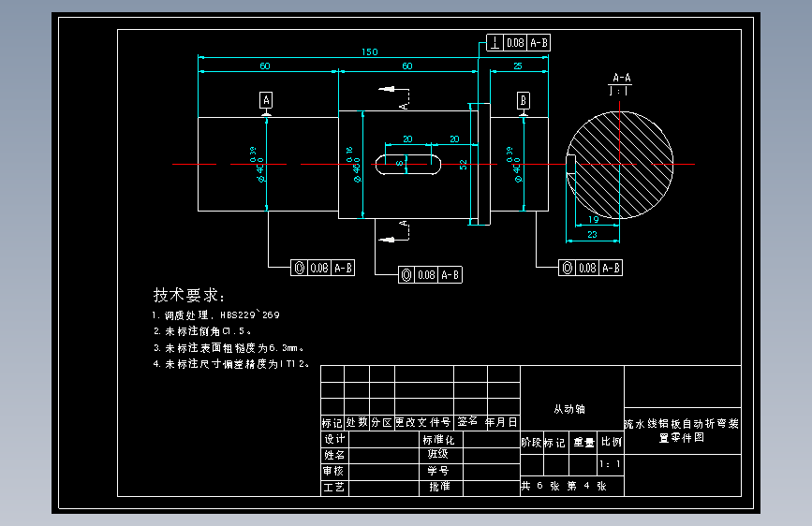Image resolution: width=812 pixels, height=526 pixels.
Task: Click note 3 about surface roughness 6.3
Action: click(229, 348)
